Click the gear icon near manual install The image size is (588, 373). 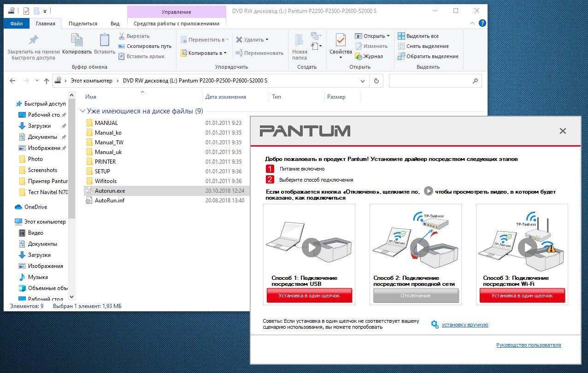tap(435, 325)
